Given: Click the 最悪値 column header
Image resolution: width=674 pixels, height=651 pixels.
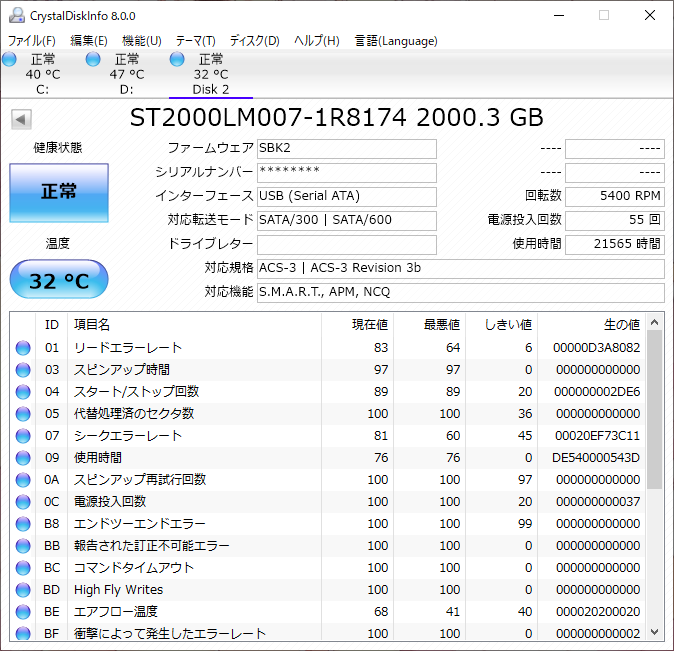Looking at the screenshot, I should tap(429, 324).
